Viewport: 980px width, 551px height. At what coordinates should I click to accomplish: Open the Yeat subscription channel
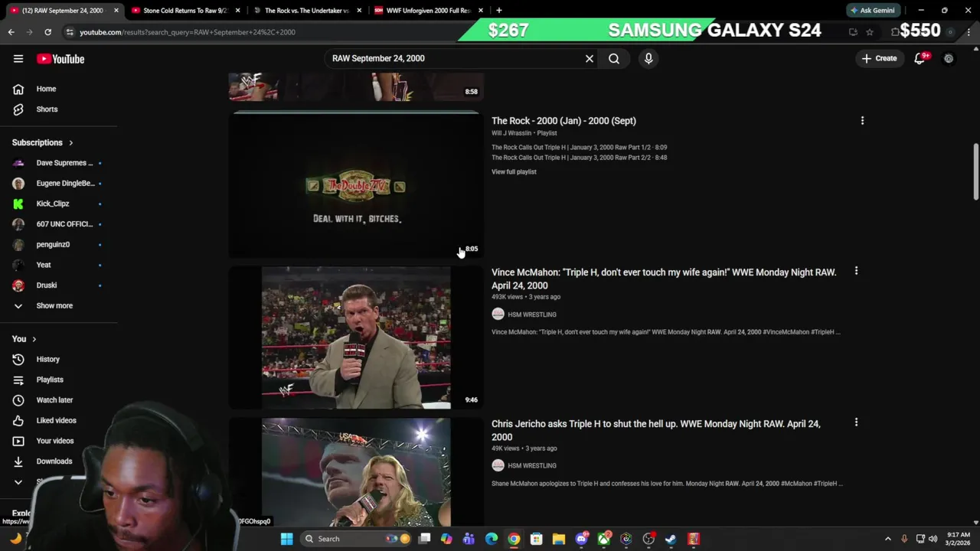44,265
